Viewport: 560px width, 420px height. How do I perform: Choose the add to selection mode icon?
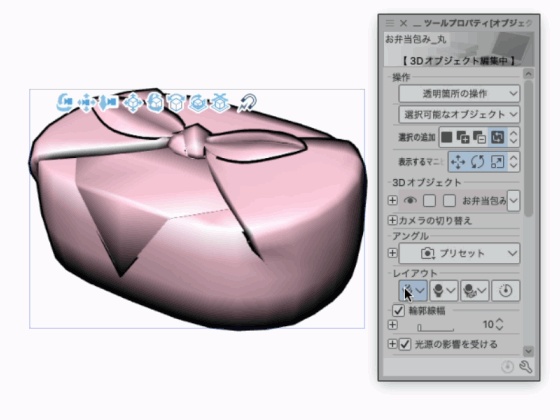tap(463, 137)
